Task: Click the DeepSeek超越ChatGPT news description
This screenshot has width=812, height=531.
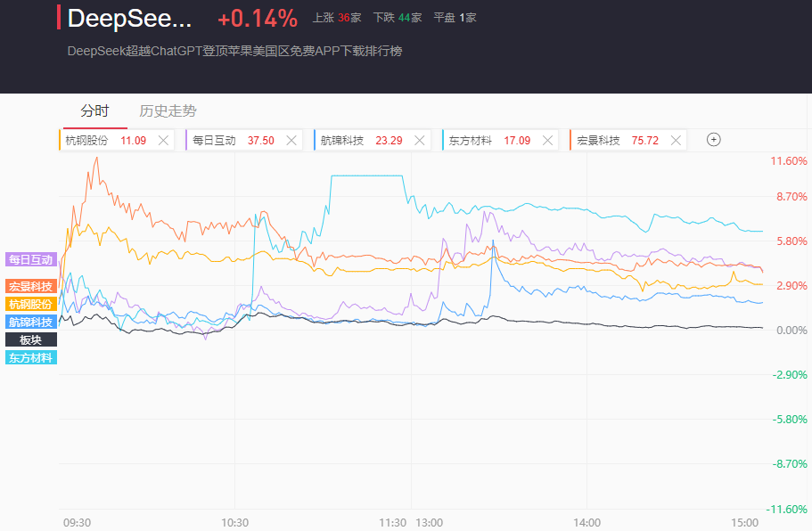Action: 234,51
